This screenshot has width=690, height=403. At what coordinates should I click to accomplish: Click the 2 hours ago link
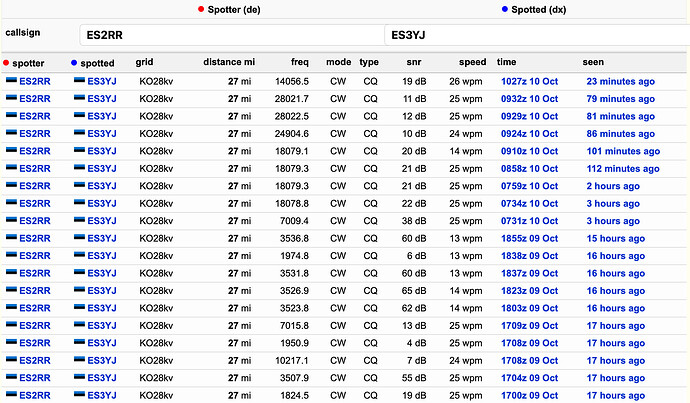coord(613,186)
